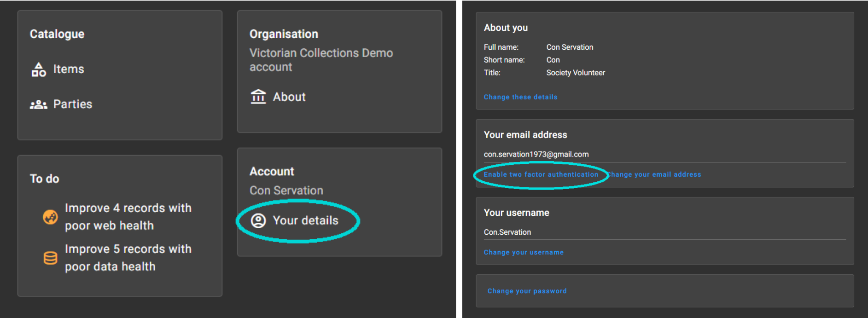Viewport: 868px width, 318px height.
Task: Click the orange data health database icon
Action: (x=50, y=258)
